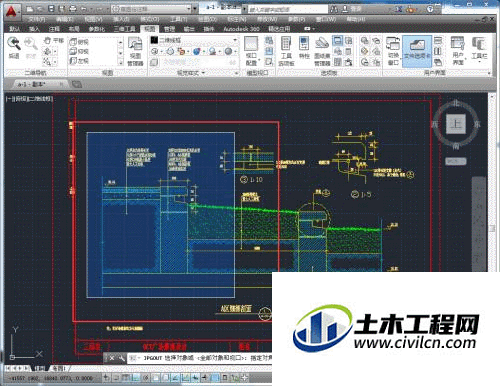Screen dimensions: 500x386
Task: Open the visual style combo box
Action: [x=193, y=40]
